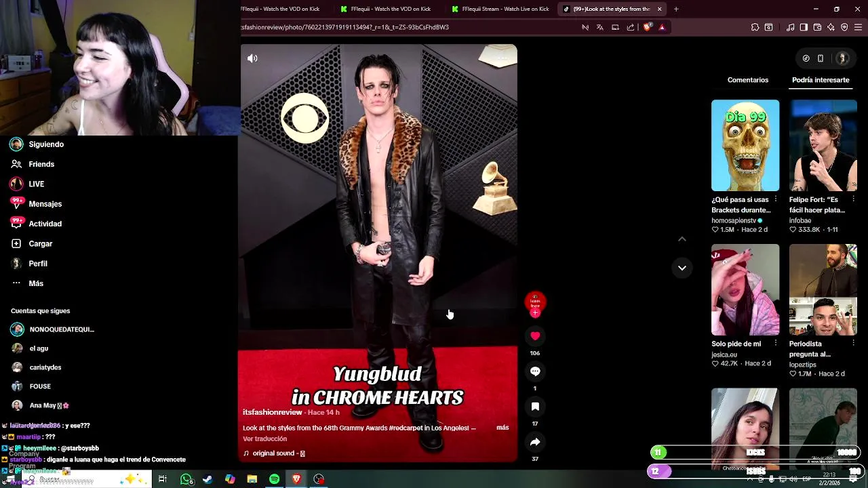Screen dimensions: 868x488
Task: Click the browser address bar URL
Action: [344, 27]
